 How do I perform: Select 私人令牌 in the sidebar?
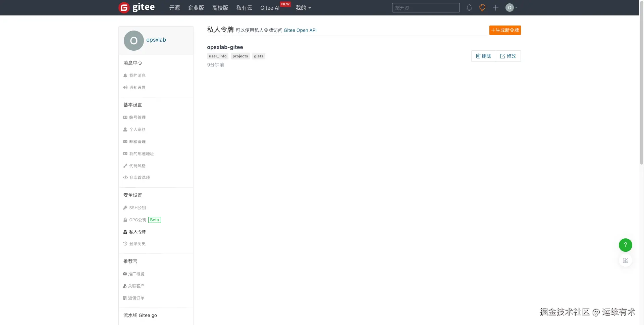(x=138, y=232)
